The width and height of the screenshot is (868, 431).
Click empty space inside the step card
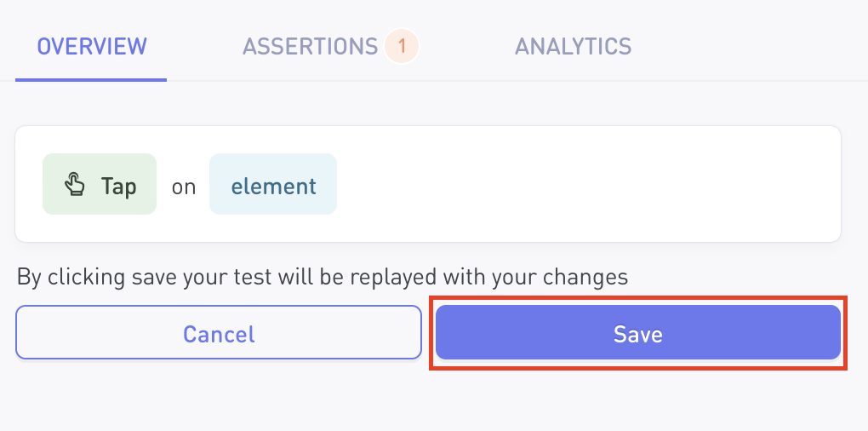point(587,185)
